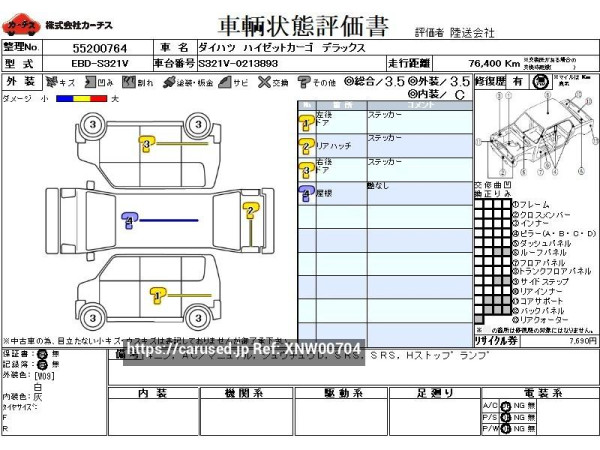Toggle the P/W OK indicator

click(505, 429)
